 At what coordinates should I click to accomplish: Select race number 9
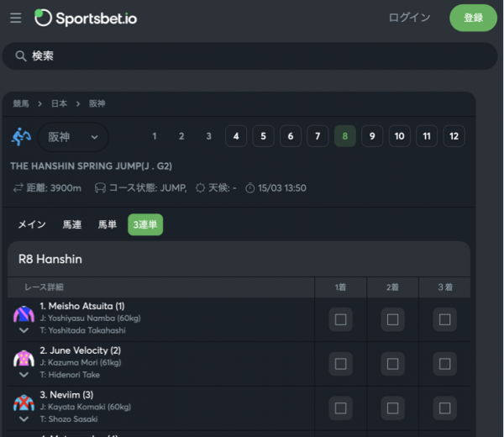[x=372, y=136]
